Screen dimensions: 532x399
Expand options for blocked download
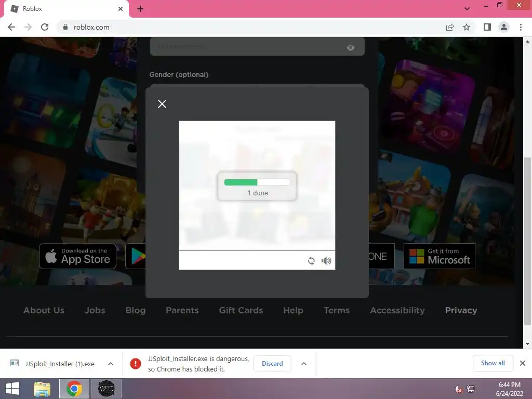tap(304, 364)
